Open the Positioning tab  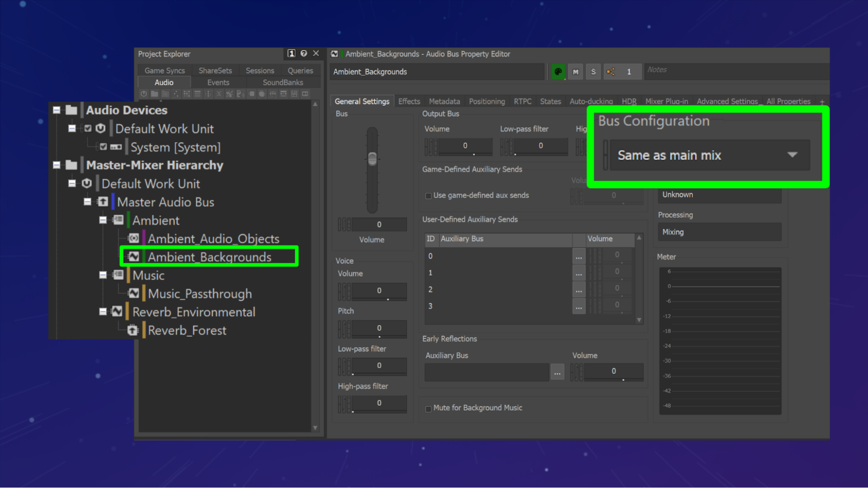[x=486, y=101]
